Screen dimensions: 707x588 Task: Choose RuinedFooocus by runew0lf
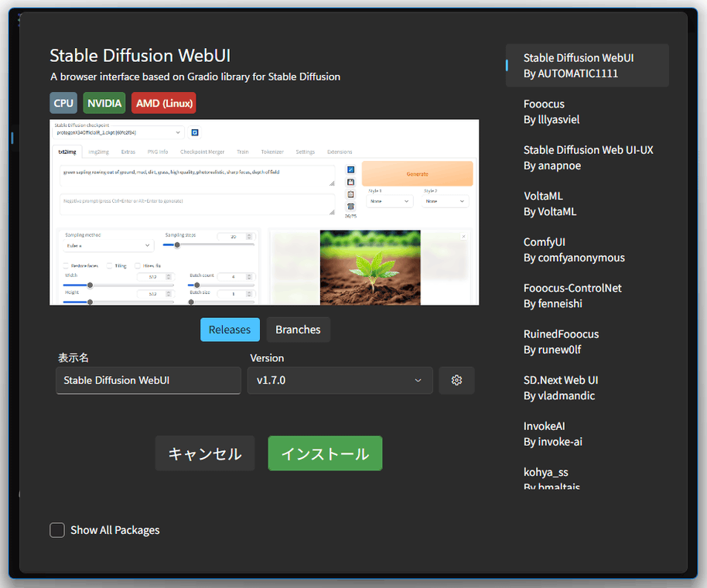(x=587, y=341)
